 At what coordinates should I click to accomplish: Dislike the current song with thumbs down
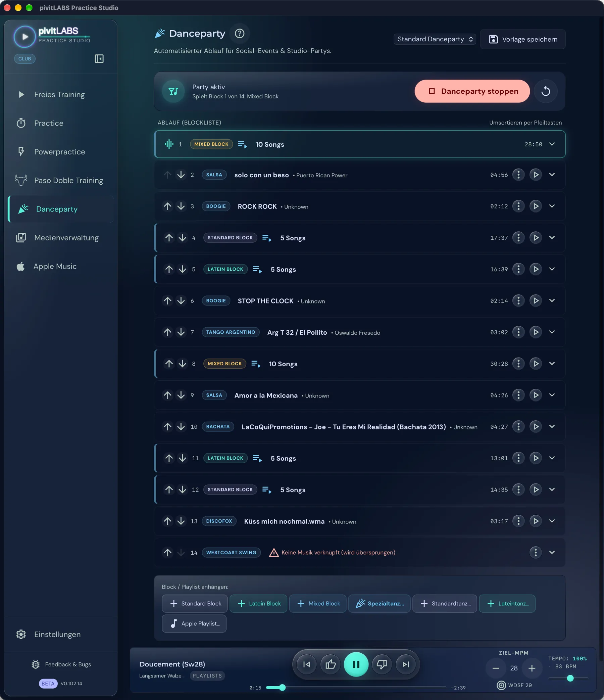382,664
